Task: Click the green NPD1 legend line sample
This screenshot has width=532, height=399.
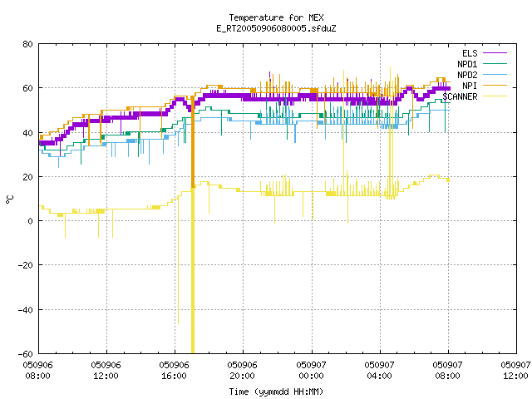Action: [x=495, y=63]
